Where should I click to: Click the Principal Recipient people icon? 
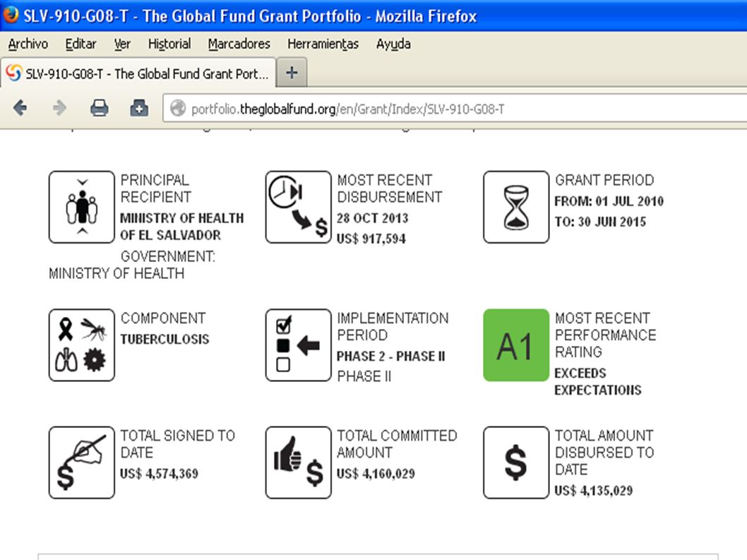(81, 207)
